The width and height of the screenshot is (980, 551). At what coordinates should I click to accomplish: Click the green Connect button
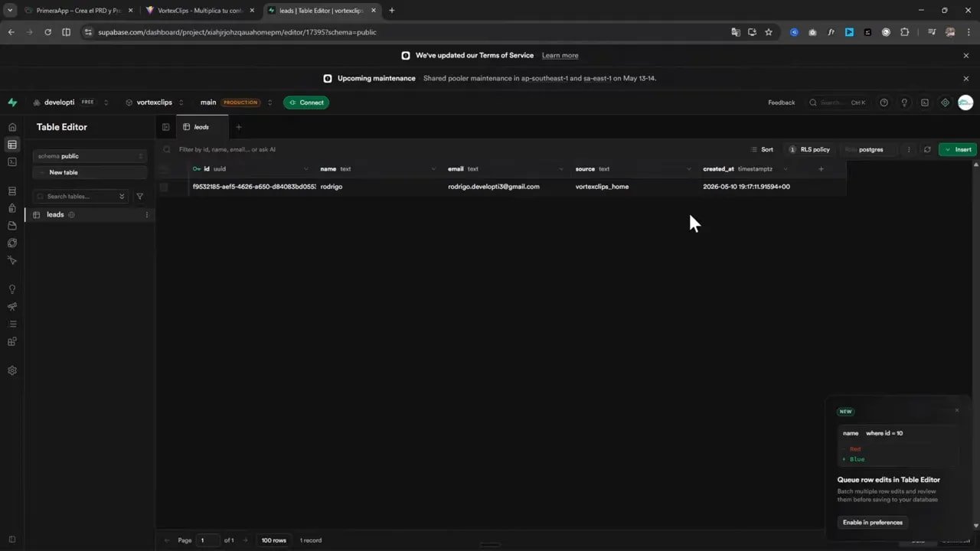[306, 103]
